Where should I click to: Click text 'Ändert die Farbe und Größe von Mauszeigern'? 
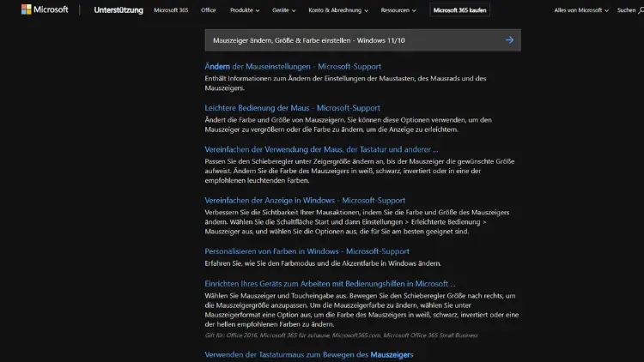pyautogui.click(x=275, y=119)
